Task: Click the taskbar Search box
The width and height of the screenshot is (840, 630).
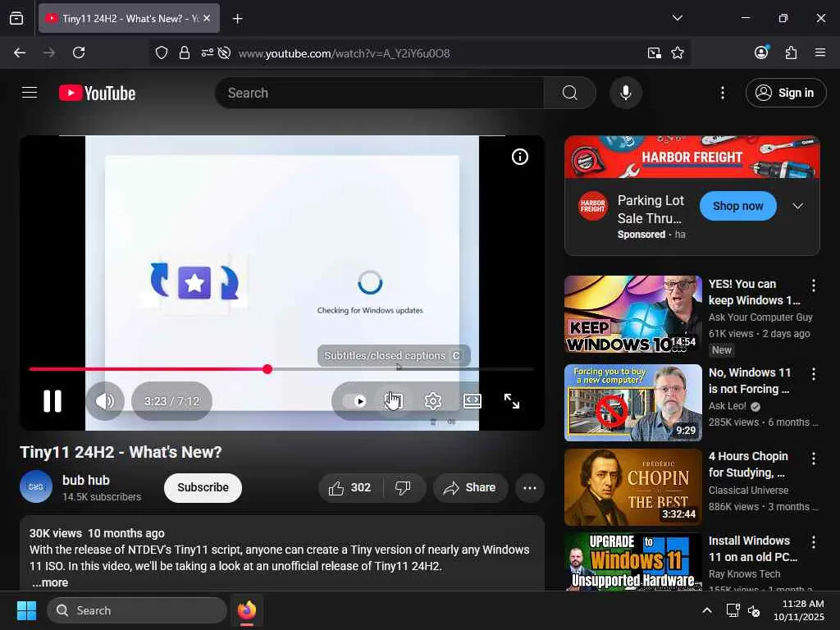Action: point(137,610)
